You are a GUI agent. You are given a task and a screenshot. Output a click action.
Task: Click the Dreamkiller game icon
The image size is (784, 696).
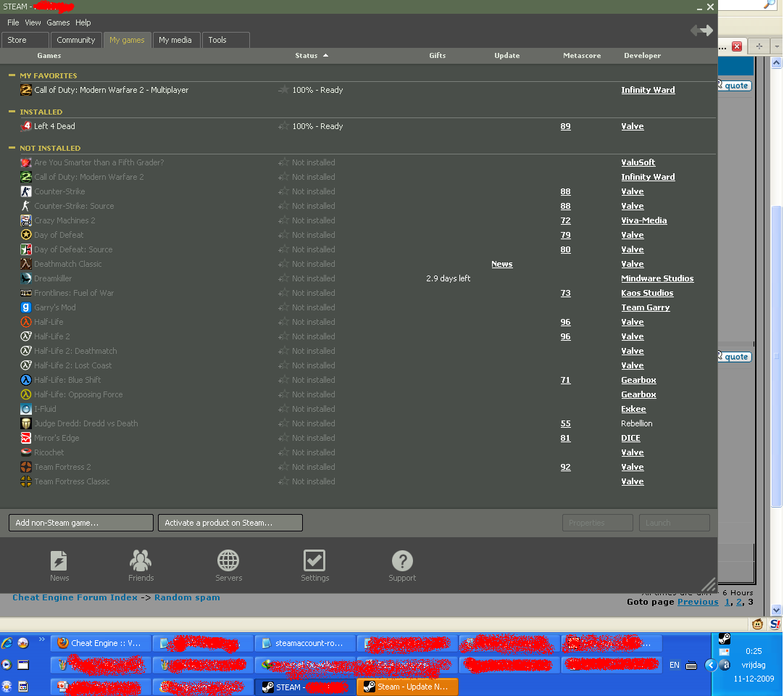tap(26, 278)
